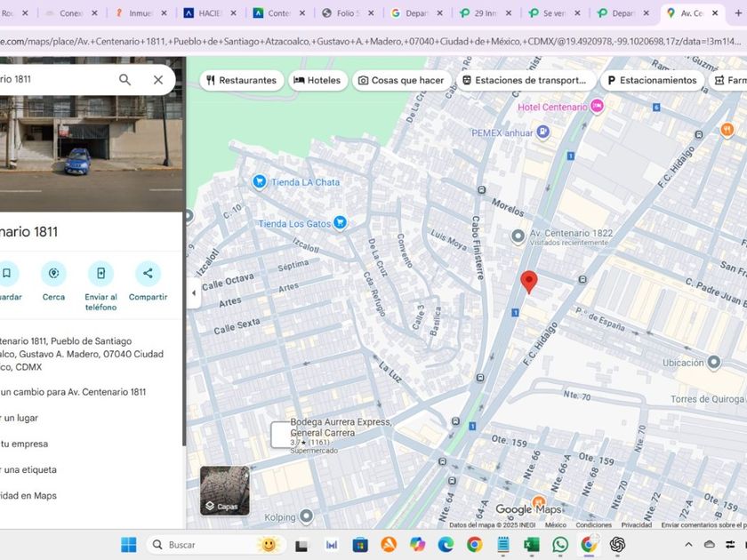Select Hotel Centenario marker on map
The height and width of the screenshot is (560, 747).
(597, 107)
